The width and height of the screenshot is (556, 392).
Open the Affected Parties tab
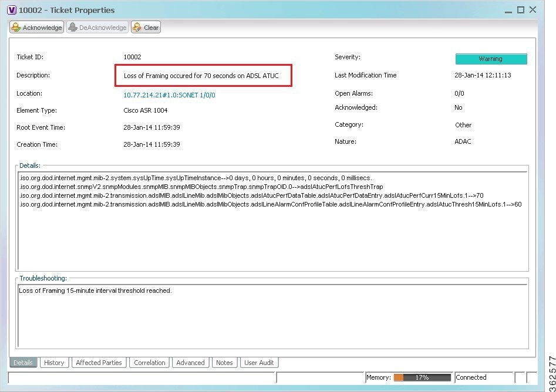pos(99,363)
